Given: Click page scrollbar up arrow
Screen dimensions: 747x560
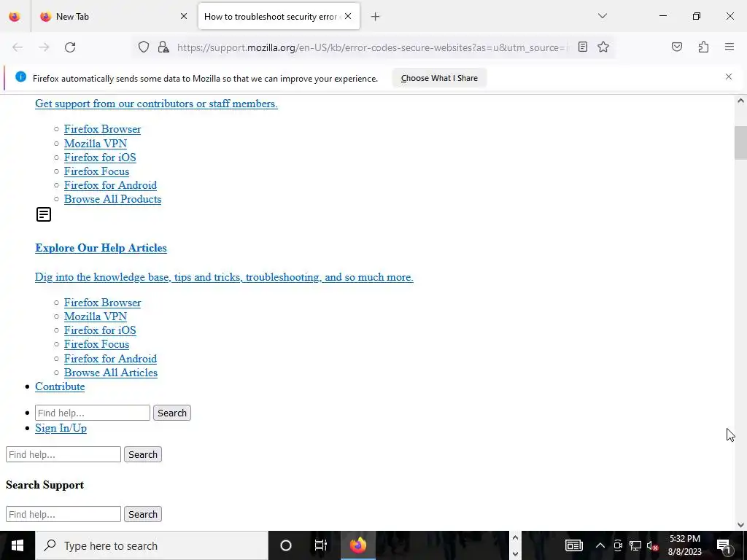Looking at the screenshot, I should tap(740, 101).
